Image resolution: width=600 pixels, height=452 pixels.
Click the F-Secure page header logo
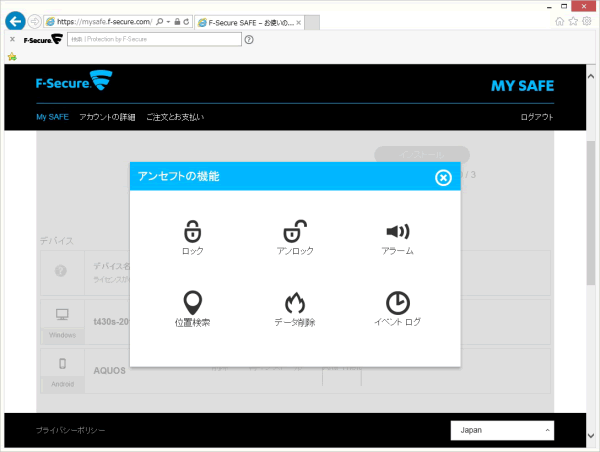(74, 81)
